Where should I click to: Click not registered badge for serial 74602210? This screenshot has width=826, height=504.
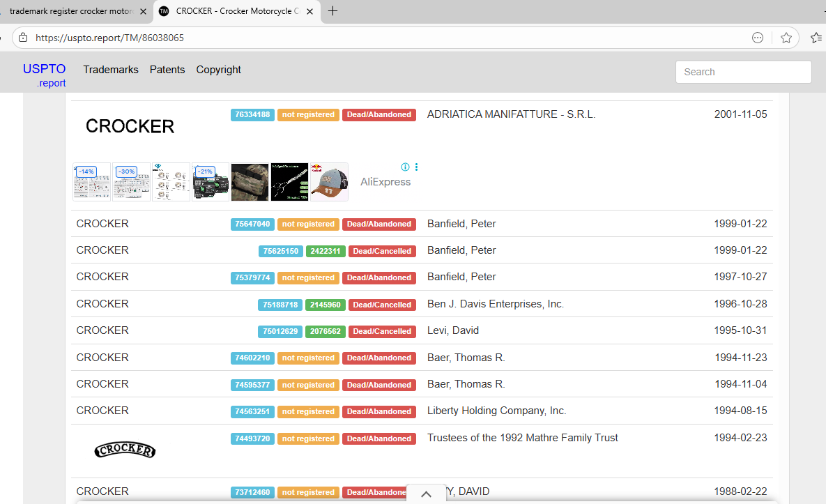point(308,358)
